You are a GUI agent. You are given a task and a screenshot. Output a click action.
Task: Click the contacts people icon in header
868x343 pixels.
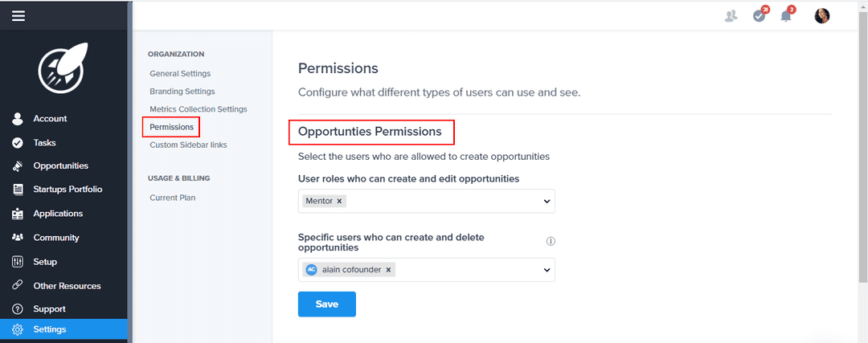(731, 15)
